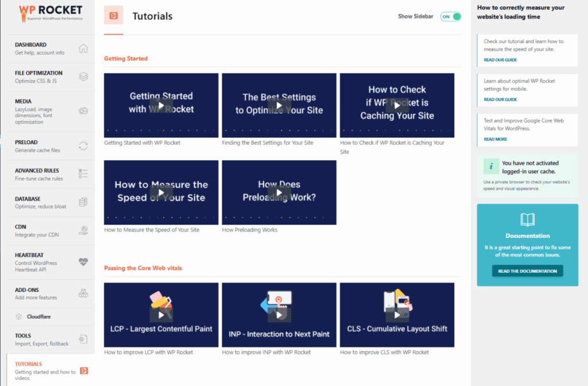Viewport: 588px width, 386px height.
Task: Turn off the Show Sidebar toggle
Action: click(x=451, y=17)
